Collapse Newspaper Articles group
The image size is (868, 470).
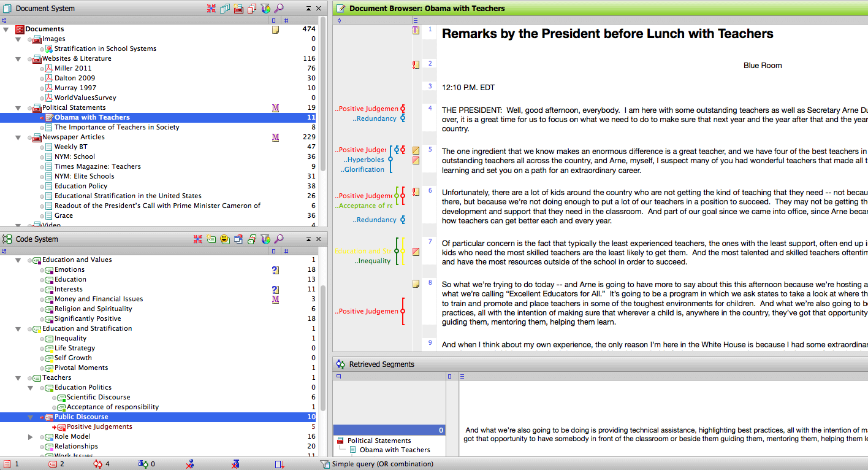[x=18, y=137]
